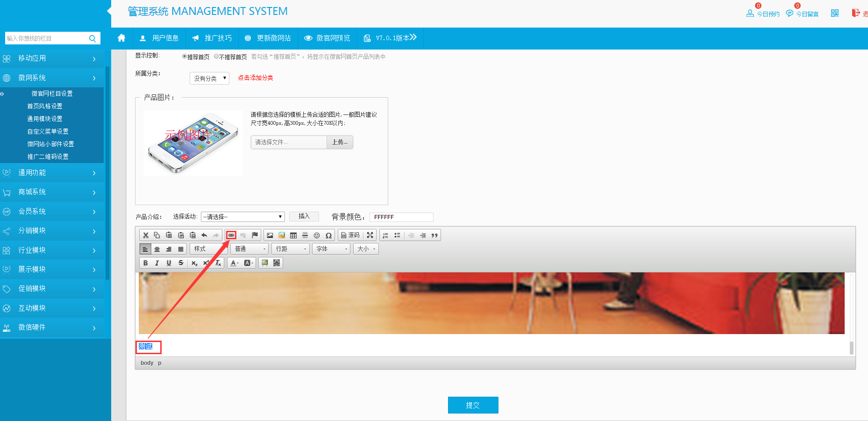Insert a special character with Omega icon
Image resolution: width=868 pixels, height=421 pixels.
click(328, 235)
